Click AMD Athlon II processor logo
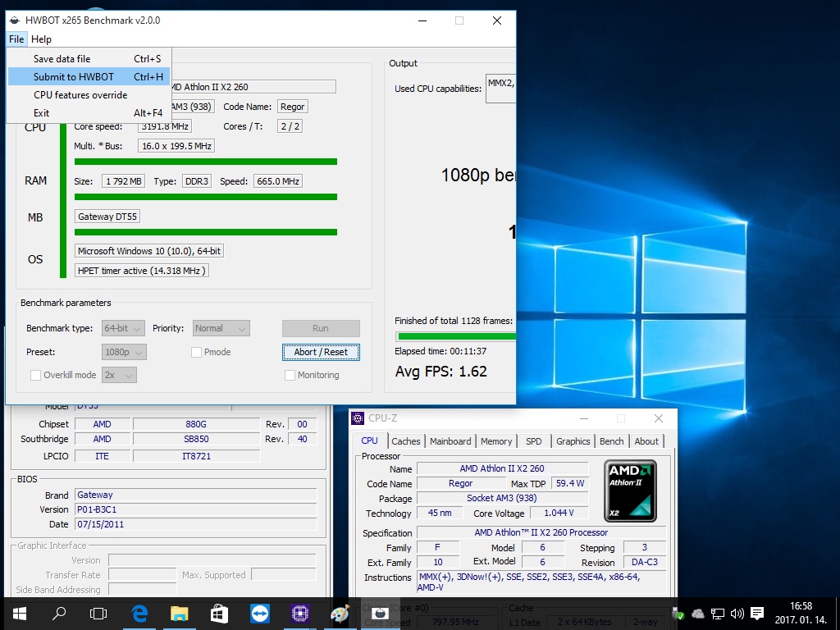 pyautogui.click(x=630, y=491)
